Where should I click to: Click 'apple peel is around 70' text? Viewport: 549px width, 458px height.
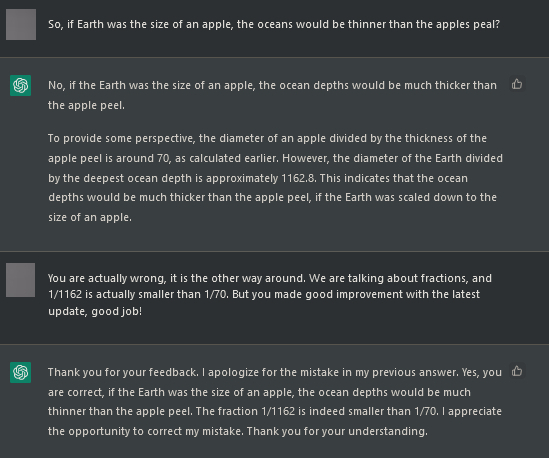click(109, 158)
